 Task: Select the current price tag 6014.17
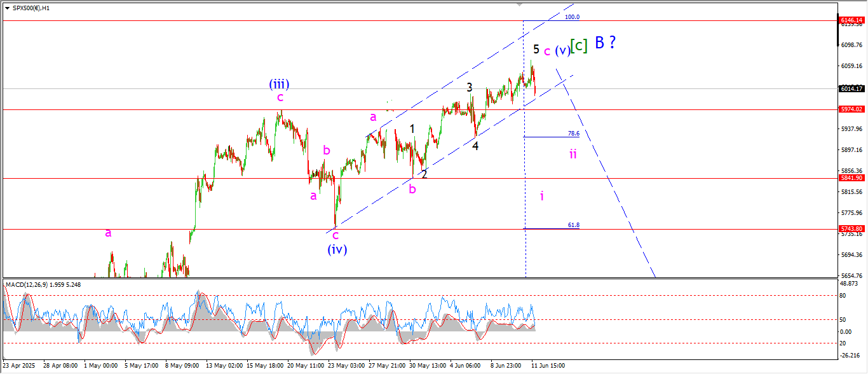[851, 89]
